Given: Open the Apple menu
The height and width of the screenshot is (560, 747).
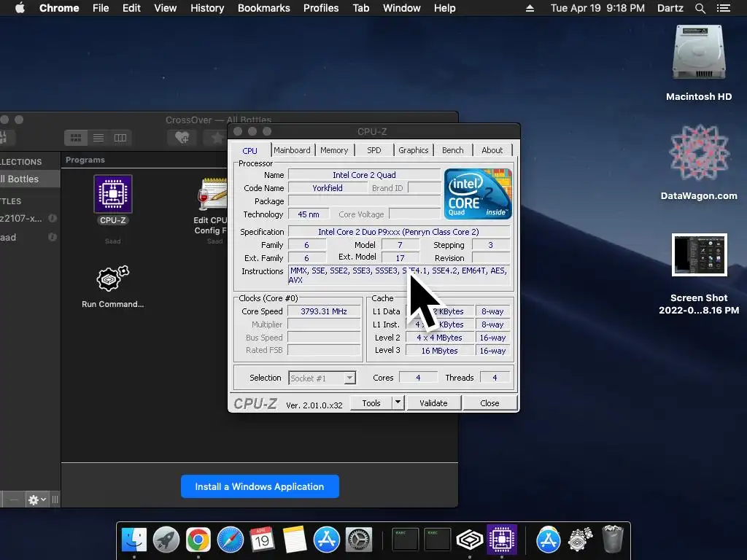Looking at the screenshot, I should pyautogui.click(x=20, y=8).
